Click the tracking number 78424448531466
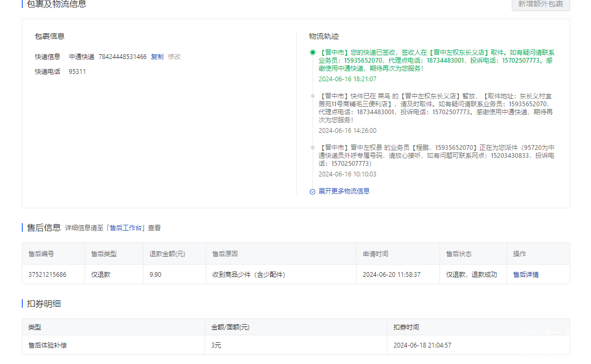 point(122,57)
